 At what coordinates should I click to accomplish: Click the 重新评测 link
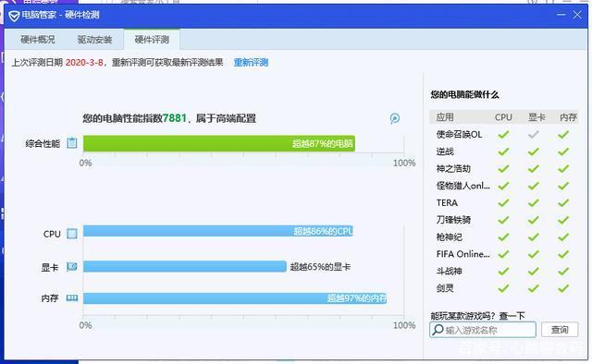pos(251,62)
